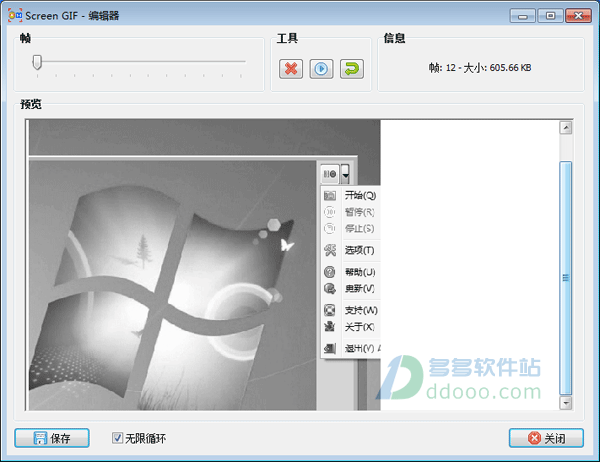Click the question mark icon beside 帮助(U)

click(330, 272)
